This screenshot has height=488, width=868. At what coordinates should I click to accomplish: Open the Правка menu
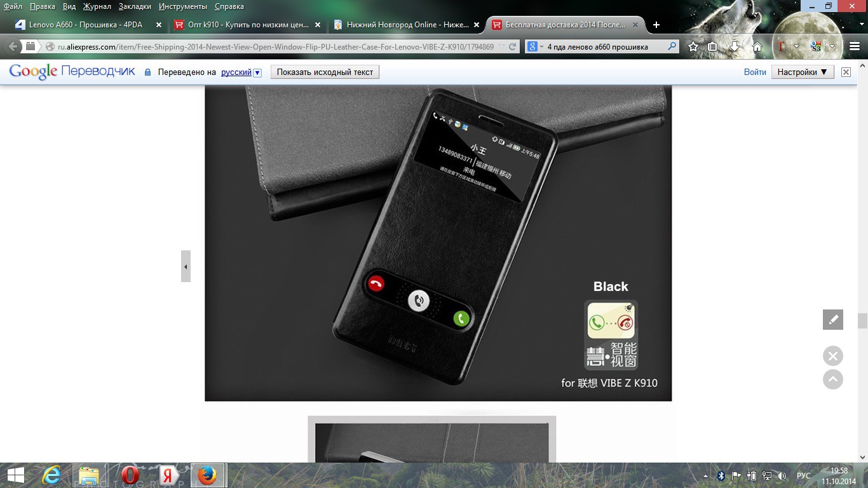(x=42, y=6)
